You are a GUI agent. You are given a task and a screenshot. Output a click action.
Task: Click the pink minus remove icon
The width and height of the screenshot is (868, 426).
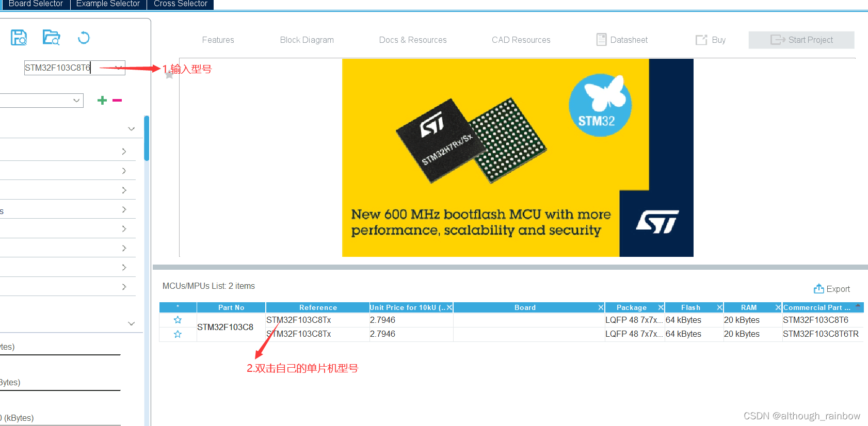(117, 100)
